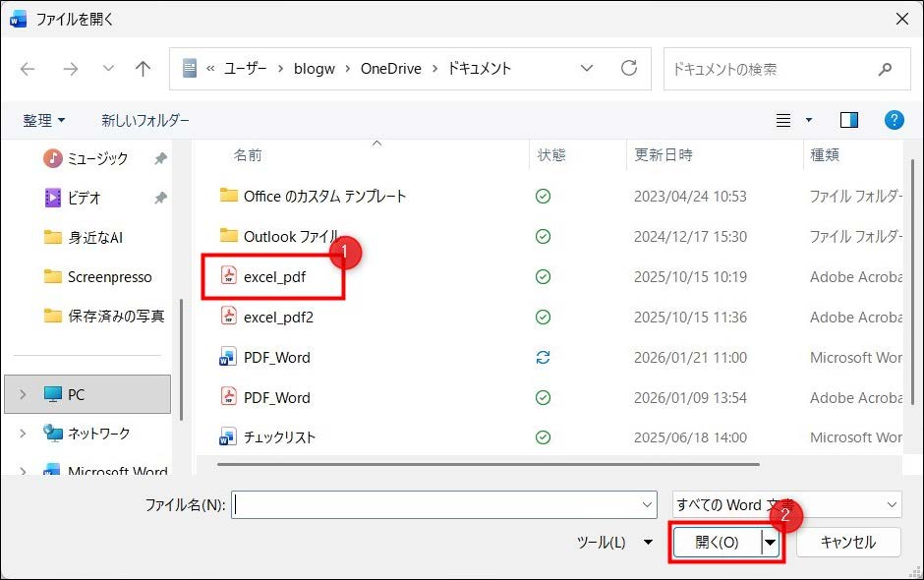Click the キャンセル button
The image size is (924, 580).
click(x=848, y=543)
